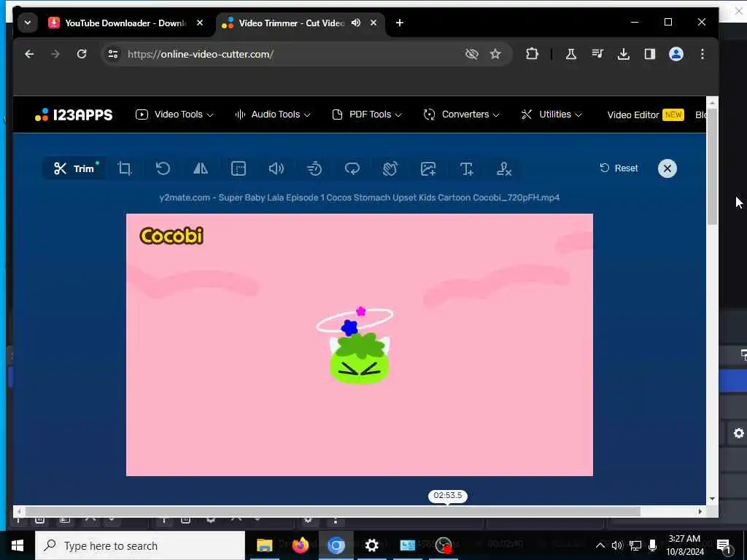Open the Extensions puzzle icon
Screen dimensions: 747x560
(x=532, y=54)
